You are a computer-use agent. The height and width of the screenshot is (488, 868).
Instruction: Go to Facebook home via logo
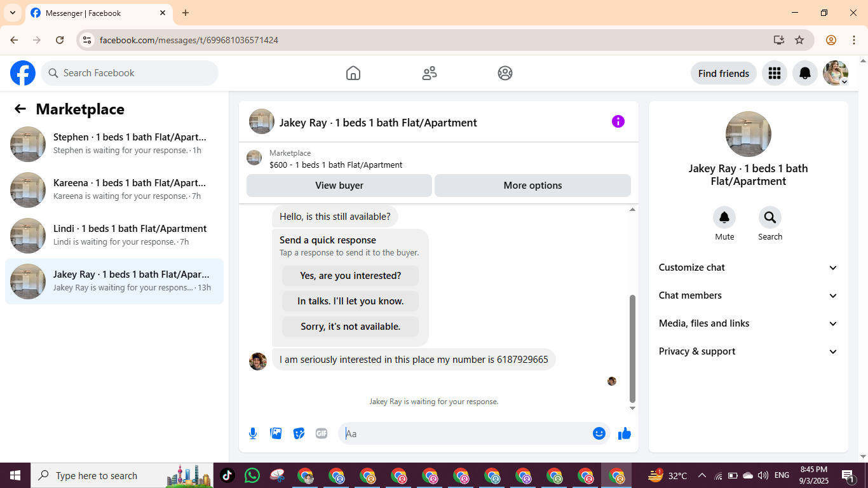[x=23, y=73]
